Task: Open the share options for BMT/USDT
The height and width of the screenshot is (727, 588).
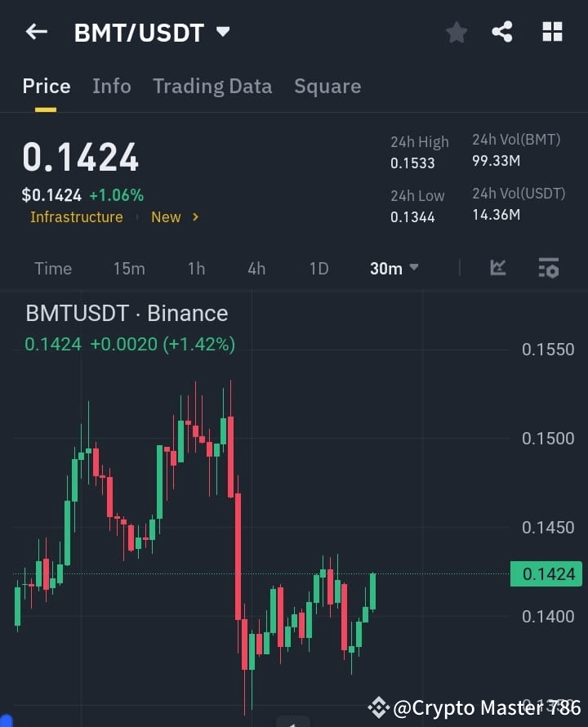Action: (x=502, y=32)
